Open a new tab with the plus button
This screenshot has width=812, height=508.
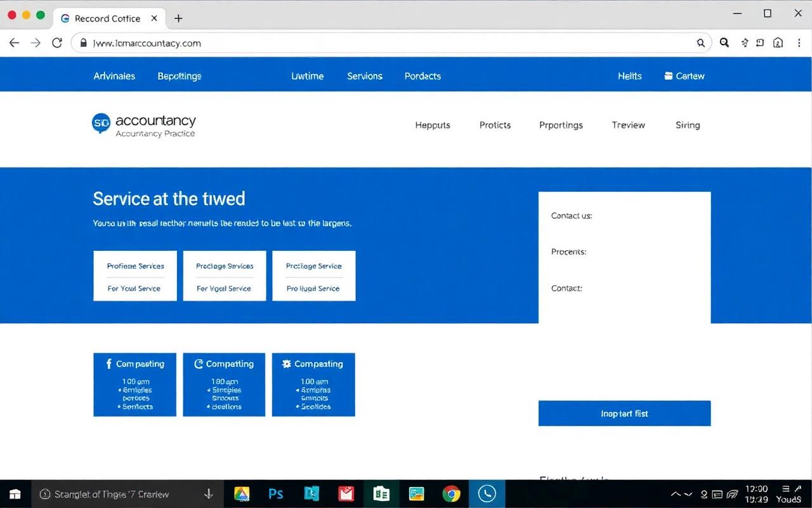(x=178, y=18)
